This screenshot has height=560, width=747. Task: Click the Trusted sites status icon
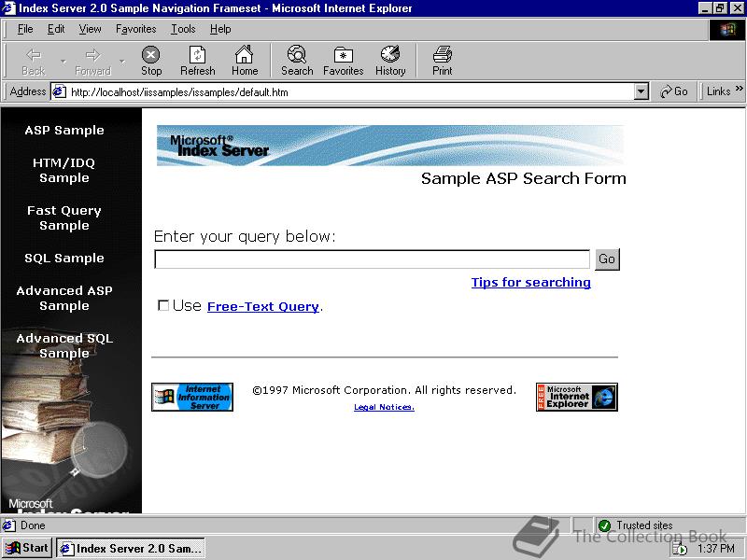[x=604, y=525]
